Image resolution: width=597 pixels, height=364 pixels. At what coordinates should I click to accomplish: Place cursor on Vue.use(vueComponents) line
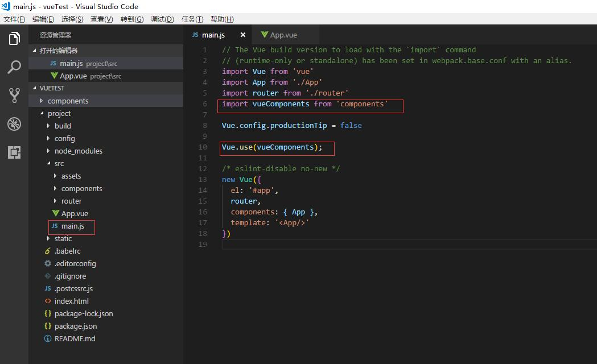tap(272, 147)
